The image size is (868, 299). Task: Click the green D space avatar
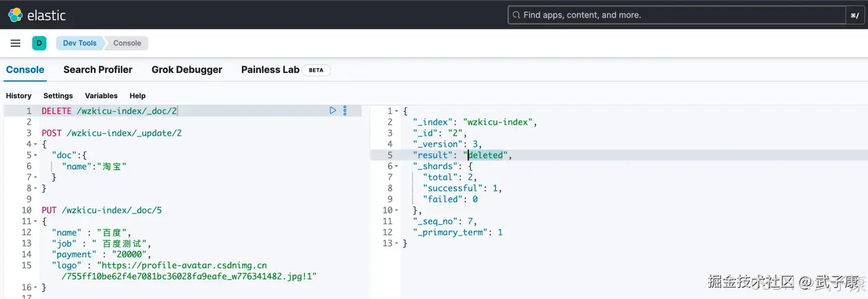point(39,43)
